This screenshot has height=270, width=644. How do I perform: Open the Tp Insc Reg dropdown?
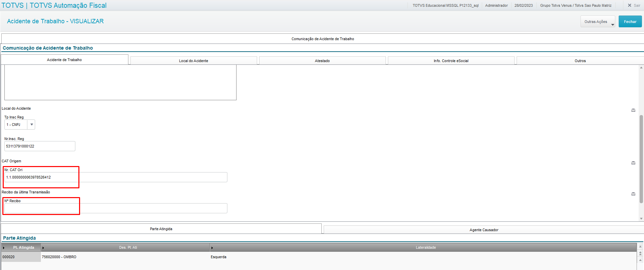(x=31, y=125)
